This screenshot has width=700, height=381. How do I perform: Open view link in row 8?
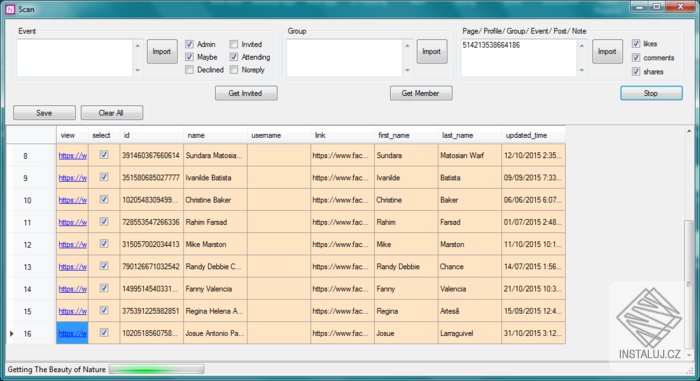coord(73,155)
